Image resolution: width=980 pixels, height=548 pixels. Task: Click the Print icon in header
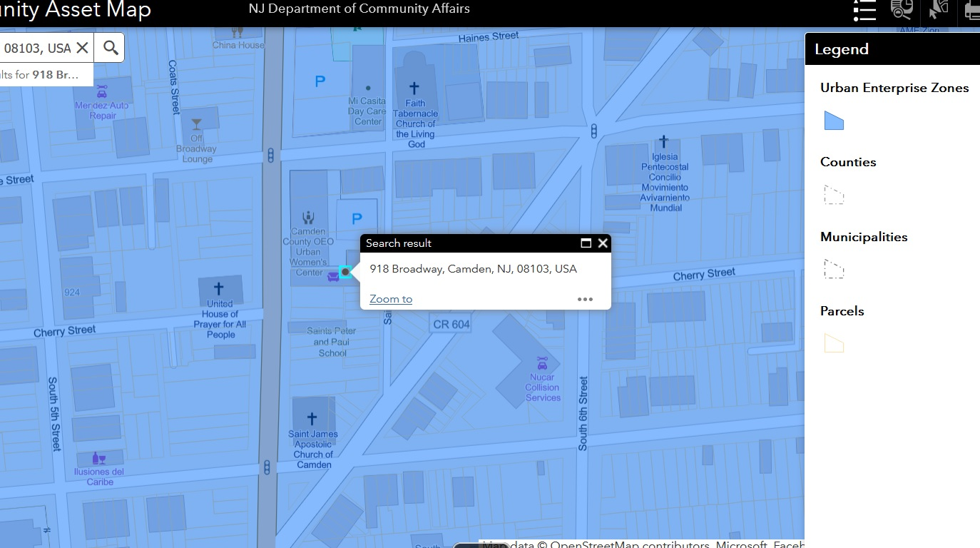pyautogui.click(x=972, y=10)
